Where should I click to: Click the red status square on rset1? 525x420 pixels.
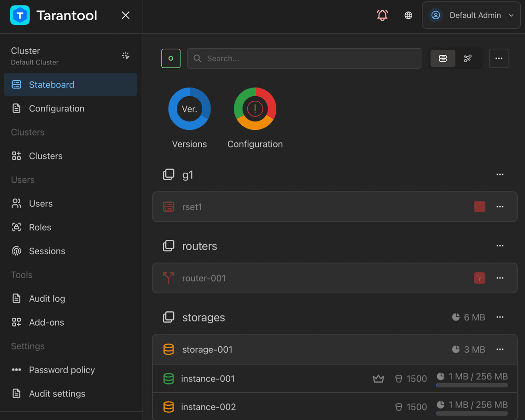(479, 207)
